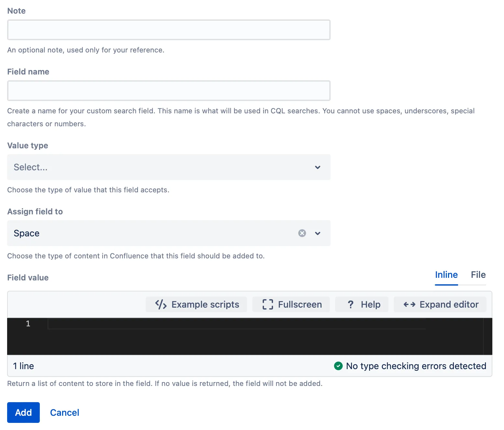This screenshot has width=504, height=430.
Task: Click line 1 in the code editor
Action: (236, 324)
